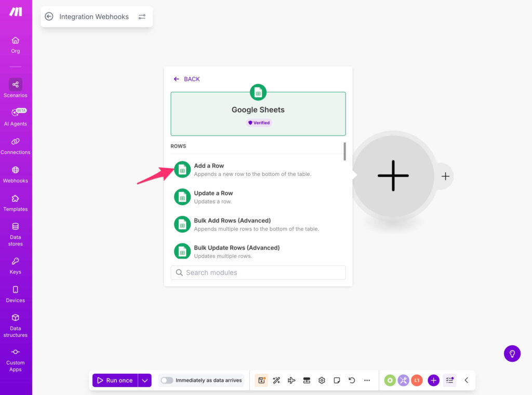Image resolution: width=532 pixels, height=395 pixels.
Task: Click the Run once button
Action: click(115, 380)
